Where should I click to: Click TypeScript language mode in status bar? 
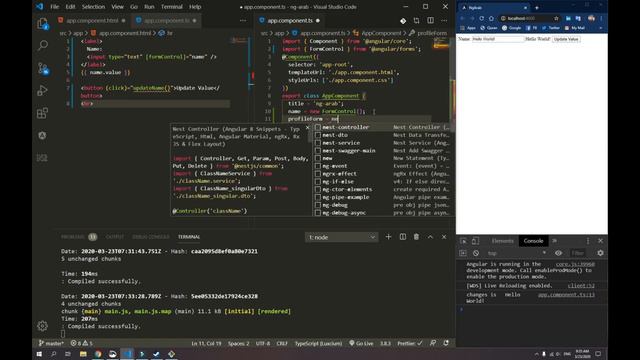318,343
